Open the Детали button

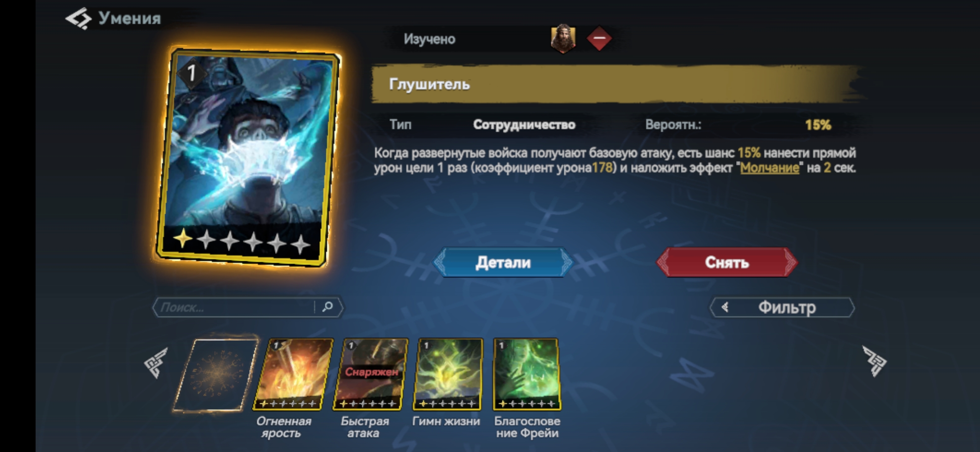[x=503, y=262]
